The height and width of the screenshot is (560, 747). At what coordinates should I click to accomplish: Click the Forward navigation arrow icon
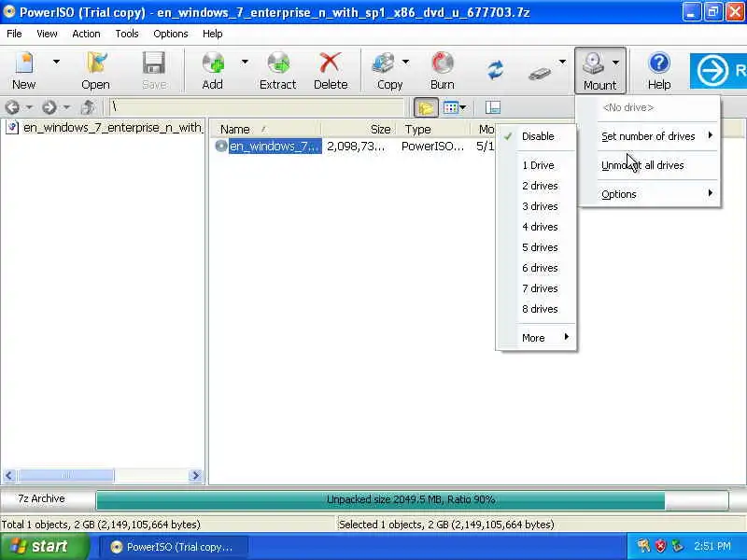click(x=49, y=107)
